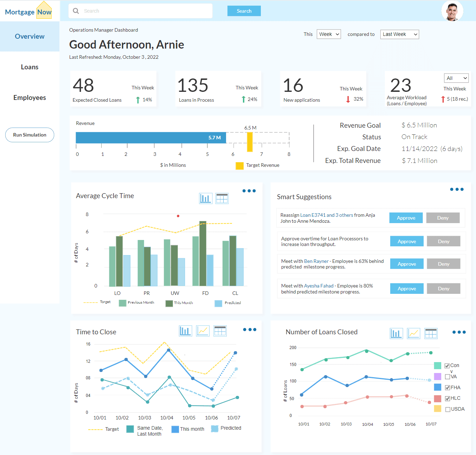Viewport: 476px width, 455px height.
Task: Click the blue 5.7 M revenue bar
Action: click(x=151, y=138)
